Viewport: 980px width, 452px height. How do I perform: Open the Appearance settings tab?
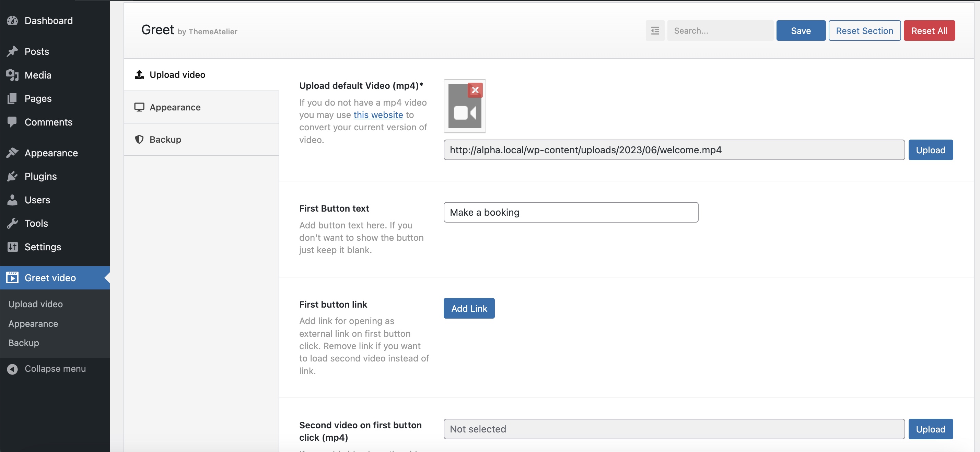point(175,107)
